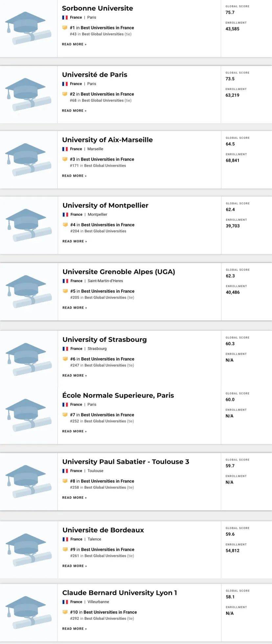
Task: Open Sorbonne Universite title link
Action: click(x=98, y=8)
